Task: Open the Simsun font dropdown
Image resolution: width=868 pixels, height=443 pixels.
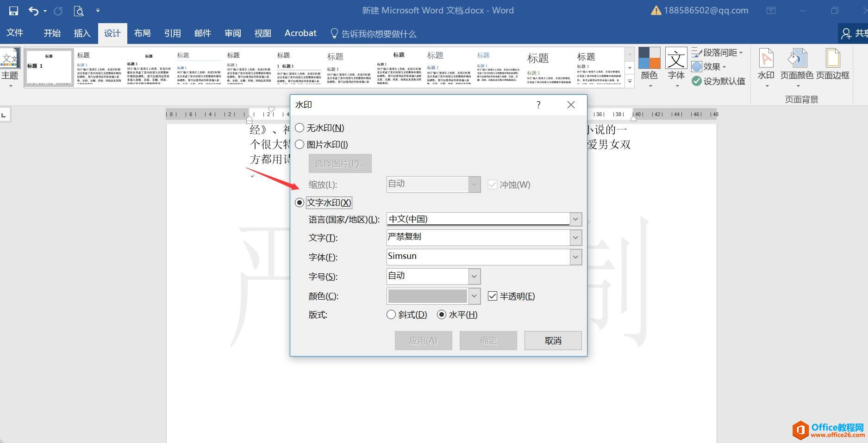Action: tap(575, 257)
